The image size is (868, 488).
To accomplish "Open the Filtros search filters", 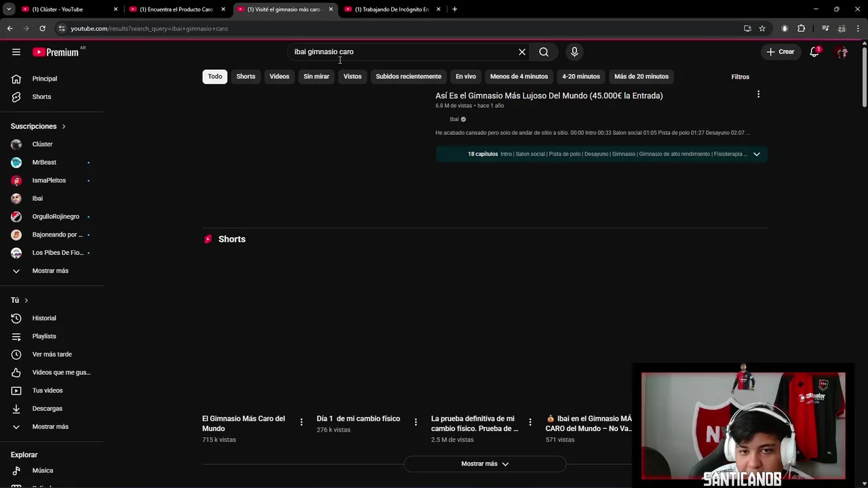I will tap(740, 77).
